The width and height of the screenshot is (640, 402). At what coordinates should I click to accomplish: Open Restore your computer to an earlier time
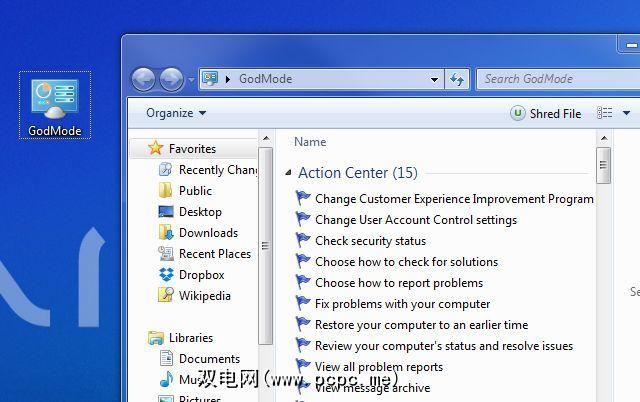pos(422,325)
